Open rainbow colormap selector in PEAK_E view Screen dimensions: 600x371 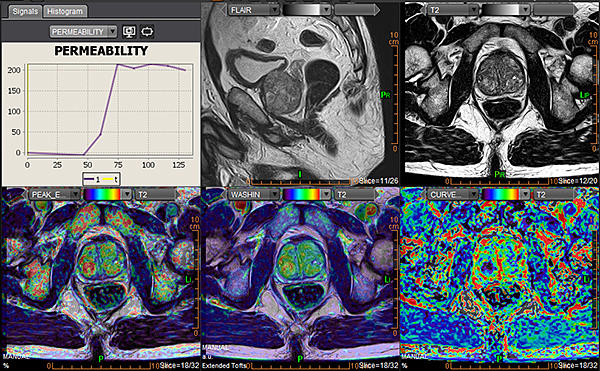pos(108,195)
